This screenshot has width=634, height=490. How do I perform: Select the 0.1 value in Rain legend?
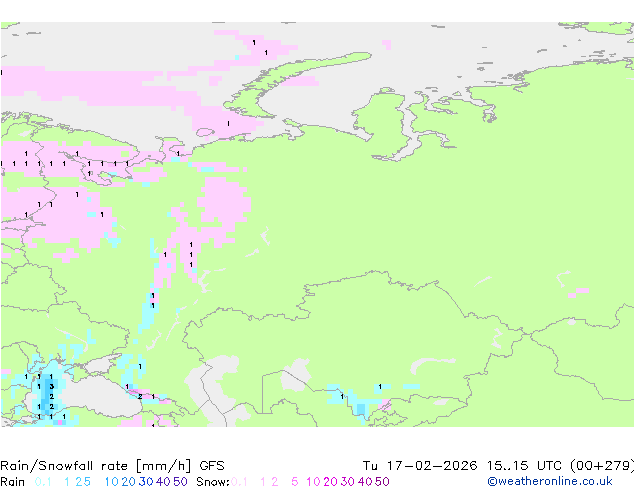[x=43, y=482]
